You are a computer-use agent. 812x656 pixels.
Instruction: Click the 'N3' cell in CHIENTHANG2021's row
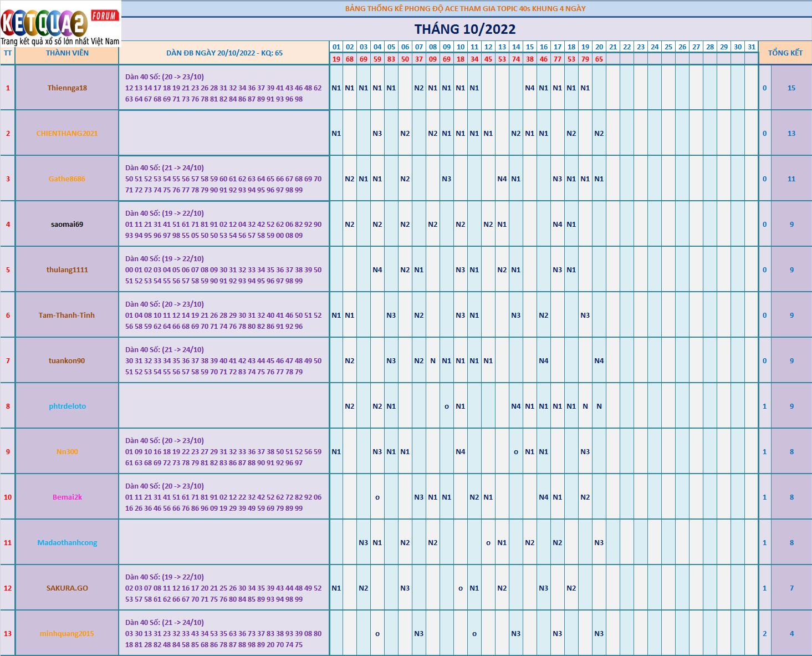377,133
